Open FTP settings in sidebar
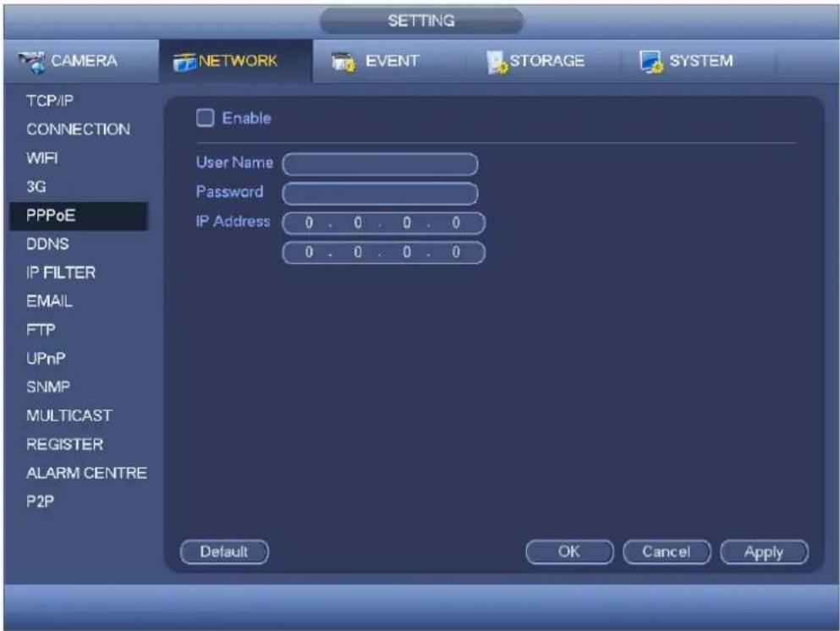This screenshot has width=840, height=631. (41, 330)
